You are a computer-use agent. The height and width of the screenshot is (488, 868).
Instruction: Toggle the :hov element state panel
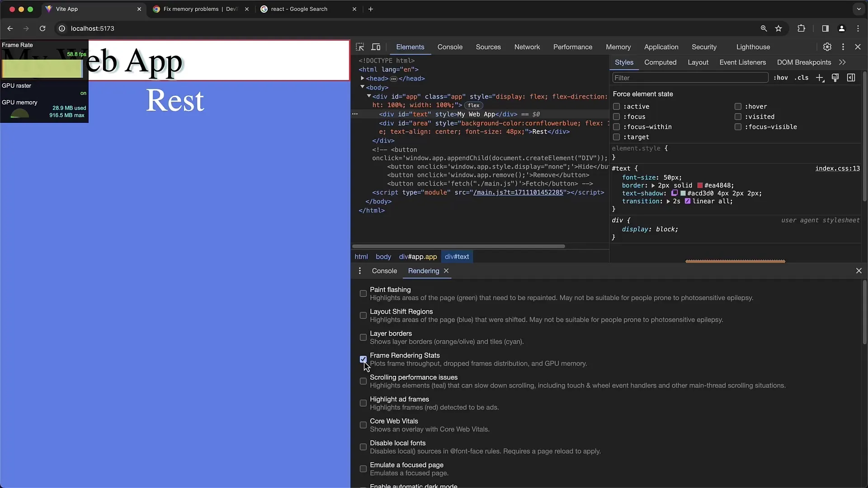pos(781,78)
